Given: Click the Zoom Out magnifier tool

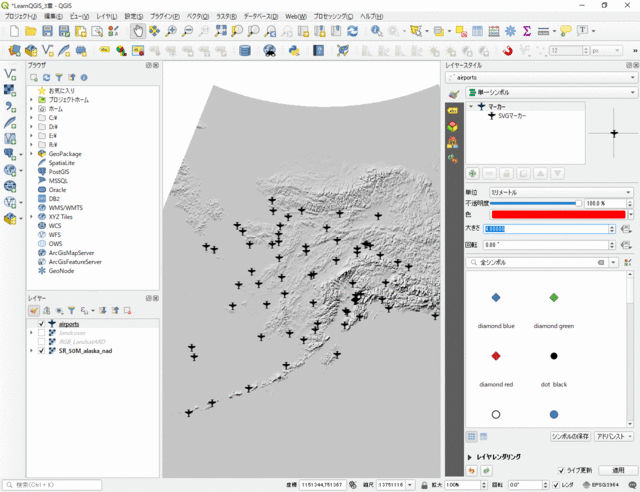Looking at the screenshot, I should pyautogui.click(x=187, y=31).
